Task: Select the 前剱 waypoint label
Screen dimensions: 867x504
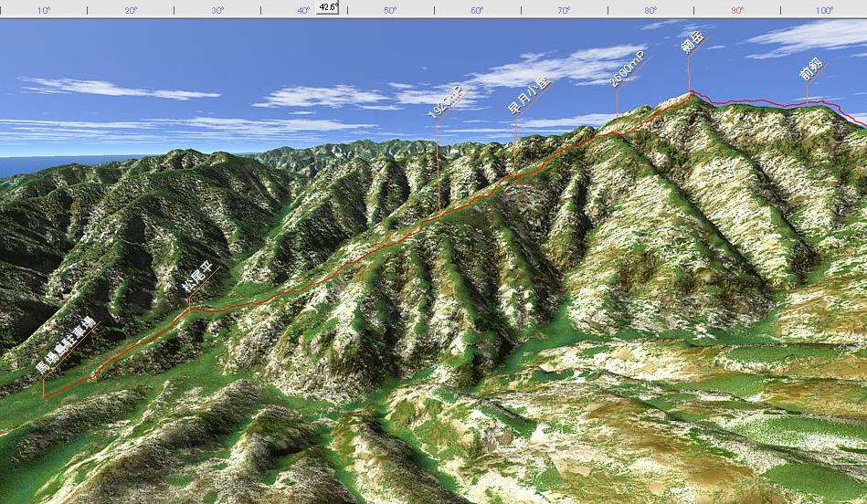Action: [811, 68]
